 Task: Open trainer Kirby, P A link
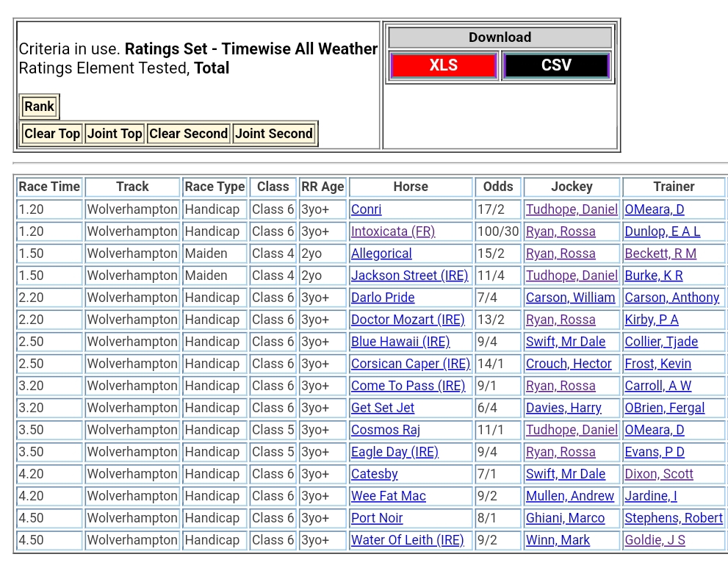[x=651, y=320]
